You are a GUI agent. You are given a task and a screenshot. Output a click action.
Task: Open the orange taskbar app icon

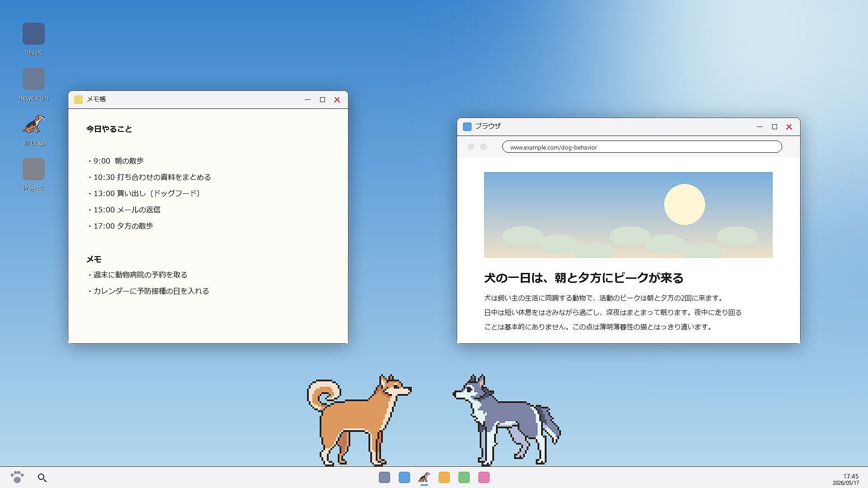pyautogui.click(x=444, y=477)
